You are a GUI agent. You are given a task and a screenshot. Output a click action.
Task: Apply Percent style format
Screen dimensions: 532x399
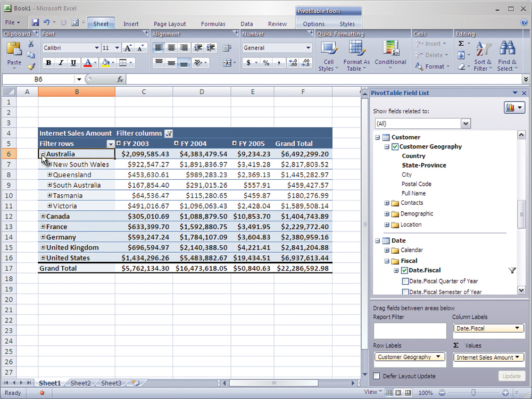click(267, 63)
